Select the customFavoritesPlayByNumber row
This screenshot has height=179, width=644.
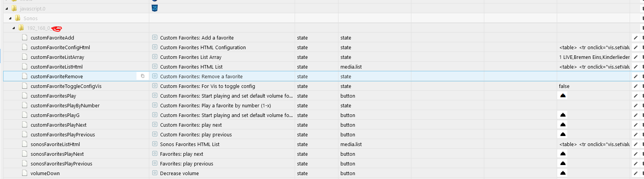click(65, 105)
